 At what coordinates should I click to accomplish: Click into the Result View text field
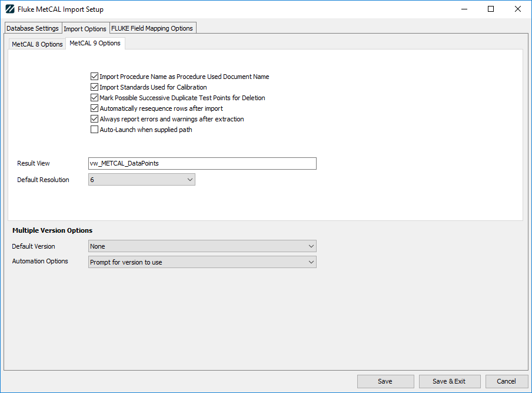202,163
